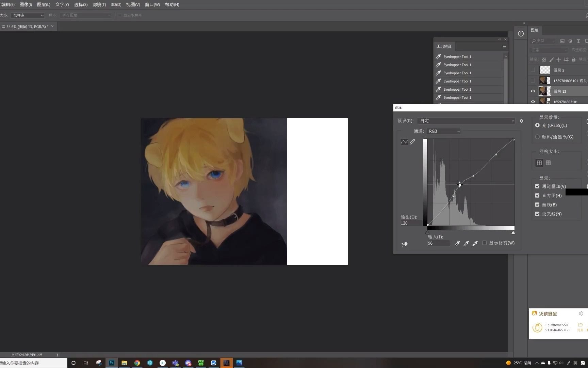Screen dimensions: 588x368
Task: Pick the white point eyedropper in Curves
Action: pyautogui.click(x=475, y=243)
